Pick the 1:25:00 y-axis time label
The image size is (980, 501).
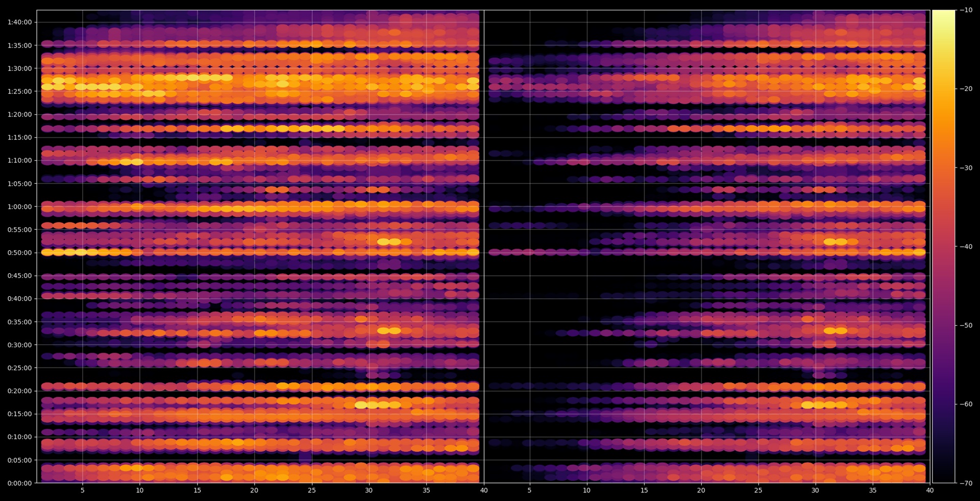click(19, 91)
